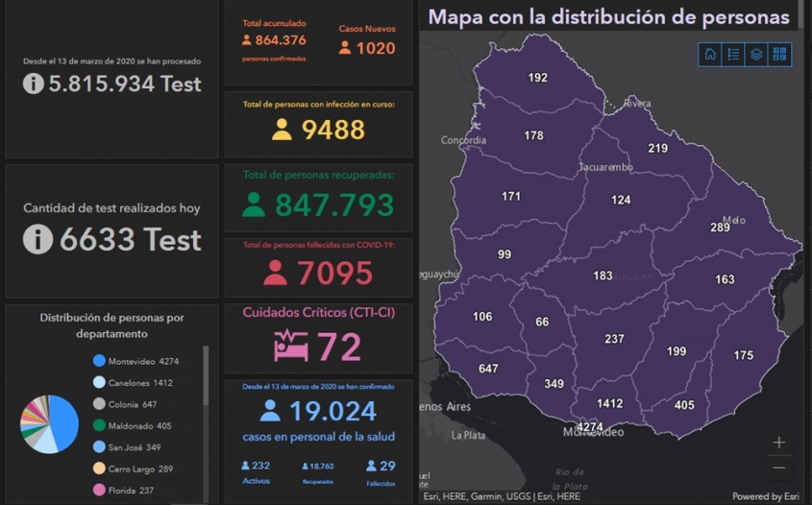The width and height of the screenshot is (812, 505).
Task: Click the green recovered person icon
Action: tap(254, 204)
